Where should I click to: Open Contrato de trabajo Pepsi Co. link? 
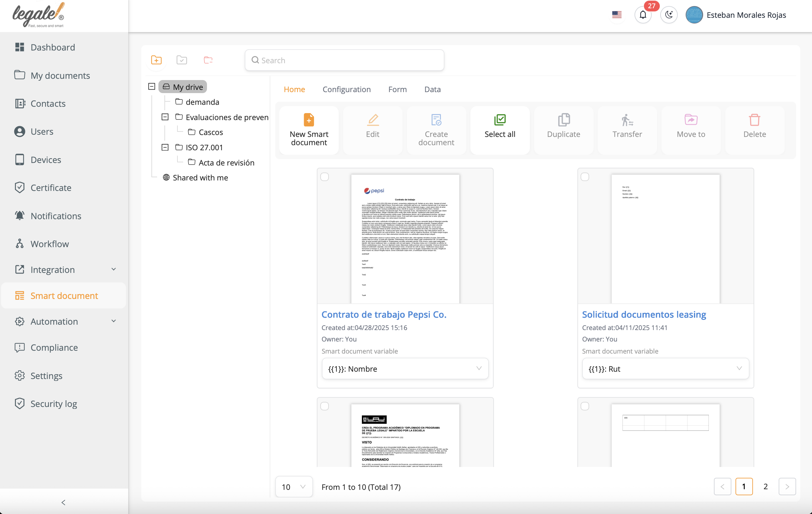(x=384, y=314)
